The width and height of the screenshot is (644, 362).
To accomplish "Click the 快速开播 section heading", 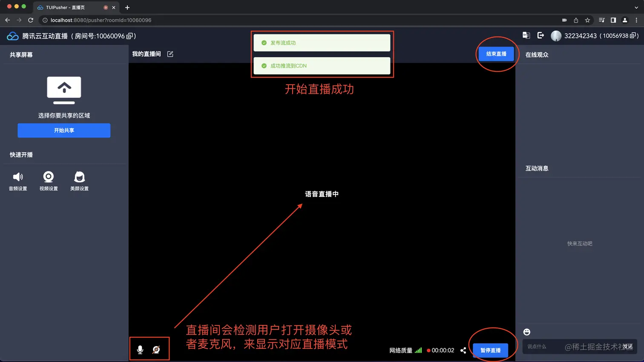I will click(x=21, y=155).
